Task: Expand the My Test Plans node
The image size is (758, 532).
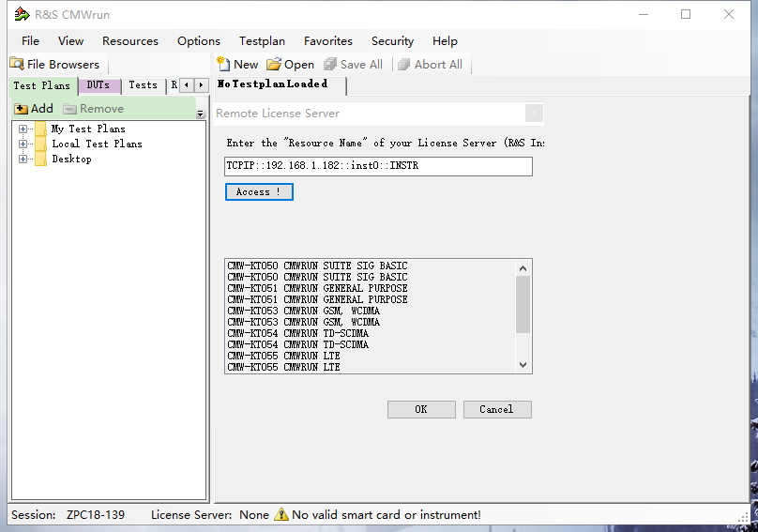Action: click(23, 129)
